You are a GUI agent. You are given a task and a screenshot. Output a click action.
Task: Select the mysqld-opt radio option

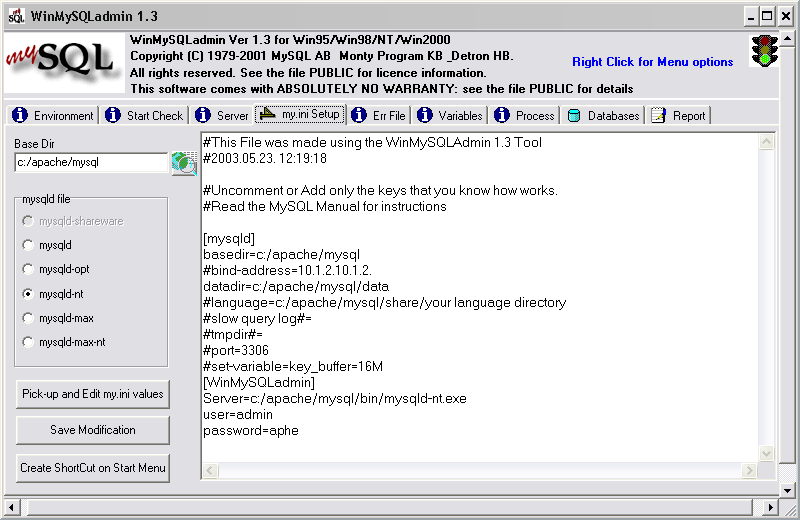(28, 270)
